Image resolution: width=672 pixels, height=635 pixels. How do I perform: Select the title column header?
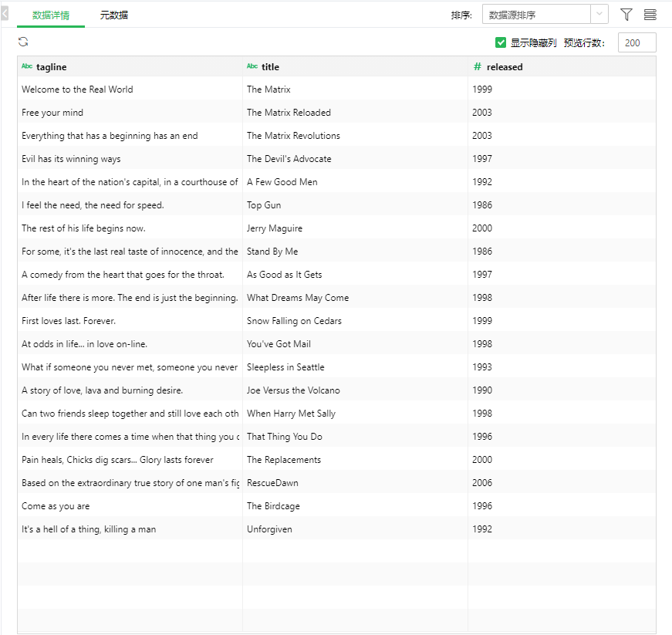[355, 66]
